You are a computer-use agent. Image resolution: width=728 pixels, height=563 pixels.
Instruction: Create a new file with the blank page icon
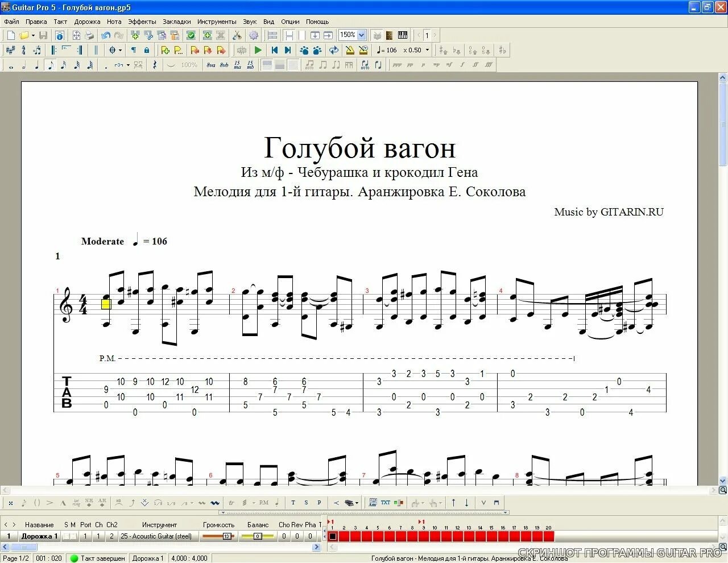[x=11, y=35]
